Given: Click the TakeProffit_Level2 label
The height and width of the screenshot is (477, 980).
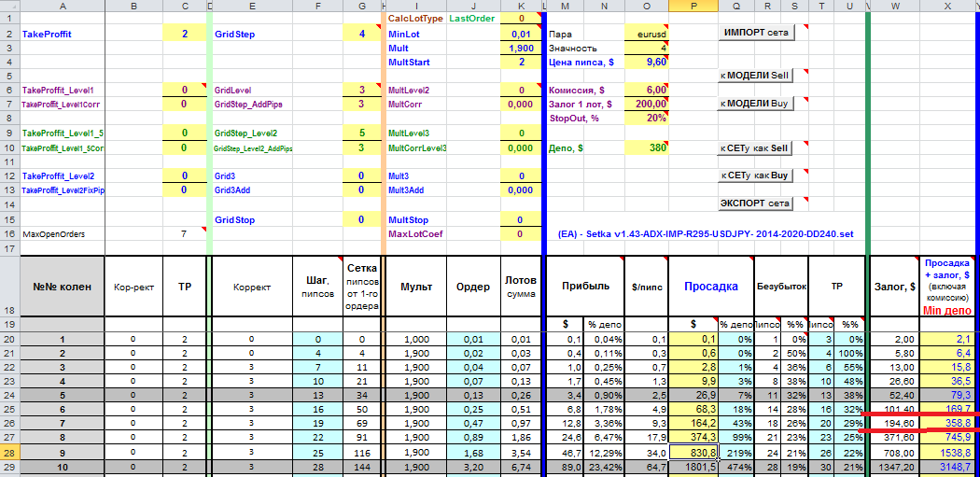Looking at the screenshot, I should click(58, 176).
